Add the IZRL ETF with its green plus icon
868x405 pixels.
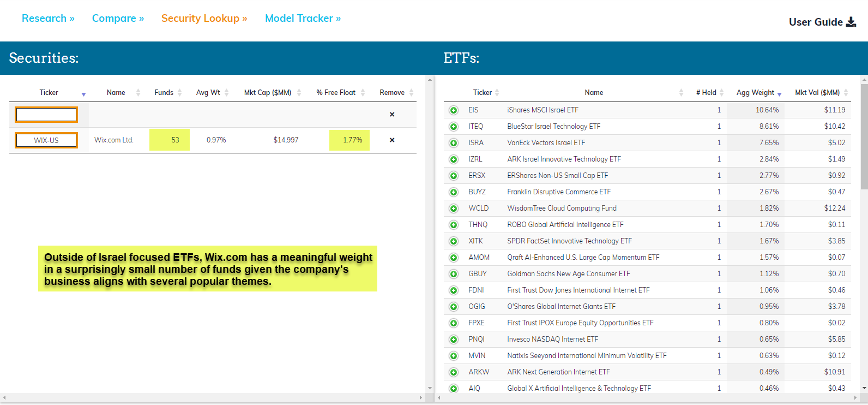click(x=454, y=159)
